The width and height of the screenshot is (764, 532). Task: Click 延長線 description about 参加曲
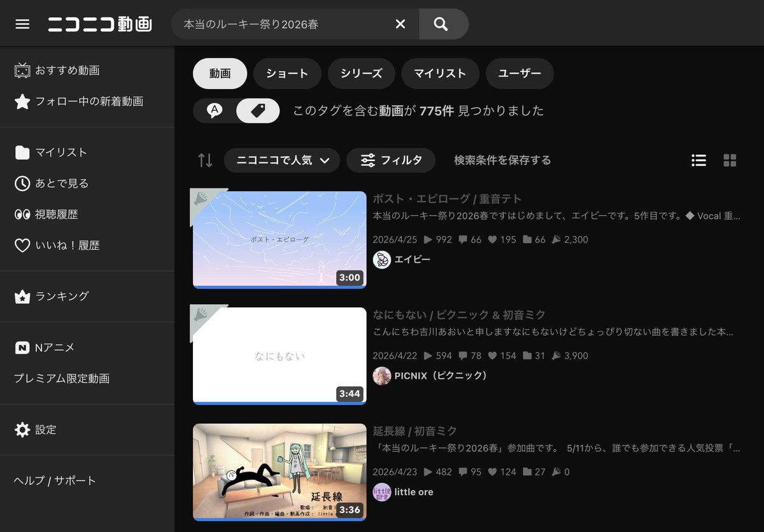[x=557, y=448]
